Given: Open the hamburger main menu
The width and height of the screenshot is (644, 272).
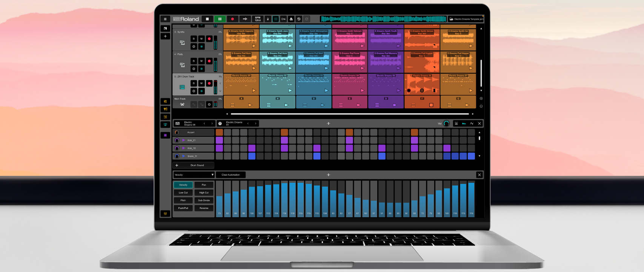Looking at the screenshot, I should tap(165, 19).
